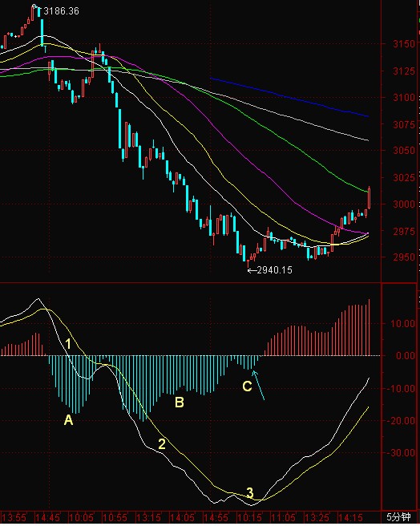Click the 2940.15 low price marker

point(270,270)
